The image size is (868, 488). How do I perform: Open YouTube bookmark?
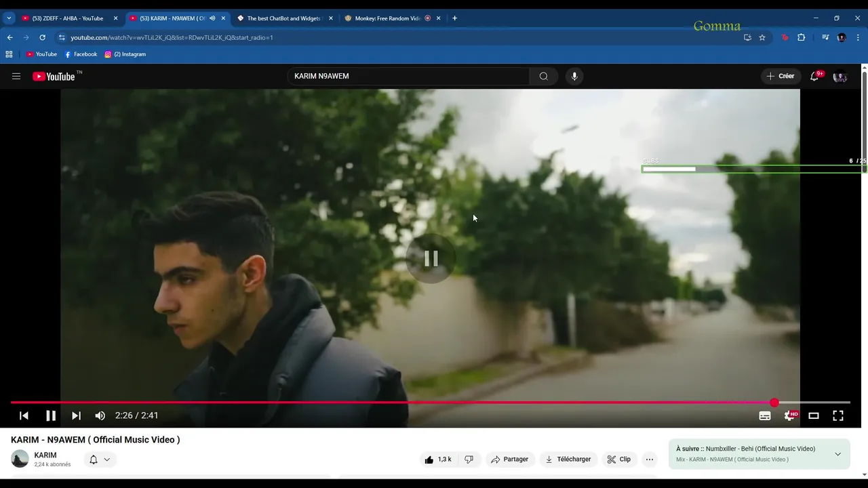pyautogui.click(x=41, y=54)
